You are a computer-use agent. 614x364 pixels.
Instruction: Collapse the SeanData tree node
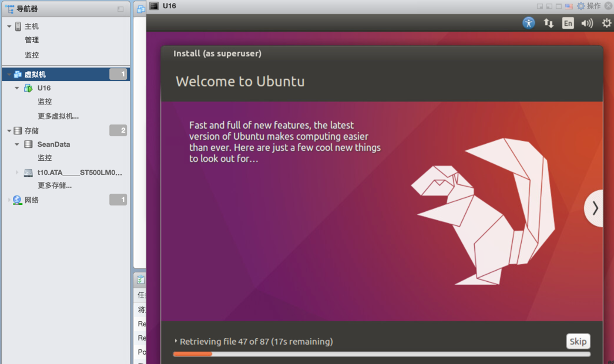[x=17, y=144]
